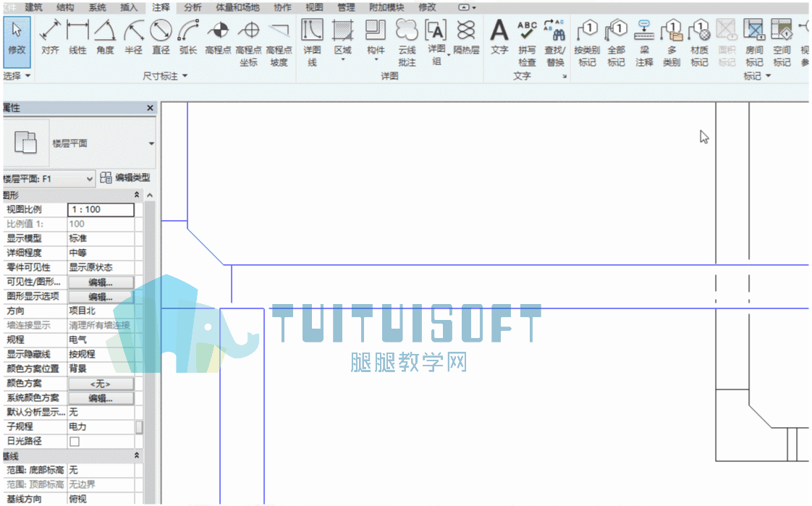The image size is (812, 506).
Task: Activate the 对齐 aligned dimension tool
Action: 50,38
